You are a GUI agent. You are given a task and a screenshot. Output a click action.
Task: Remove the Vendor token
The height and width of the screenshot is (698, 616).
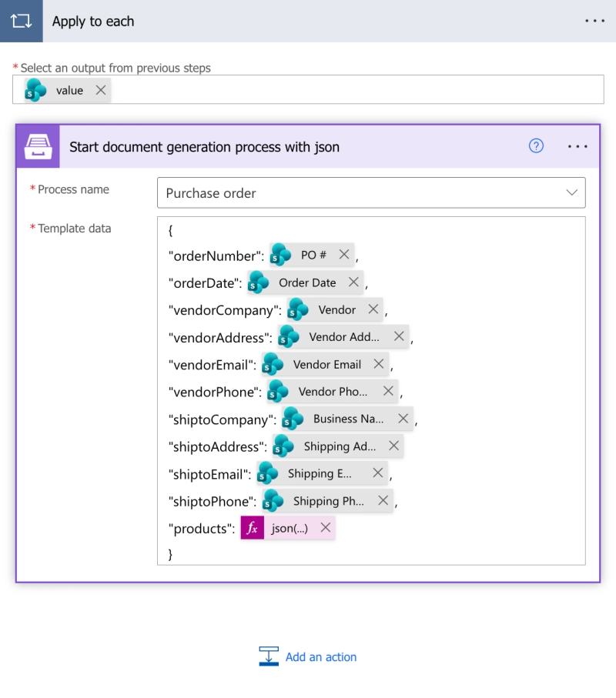[x=373, y=309]
